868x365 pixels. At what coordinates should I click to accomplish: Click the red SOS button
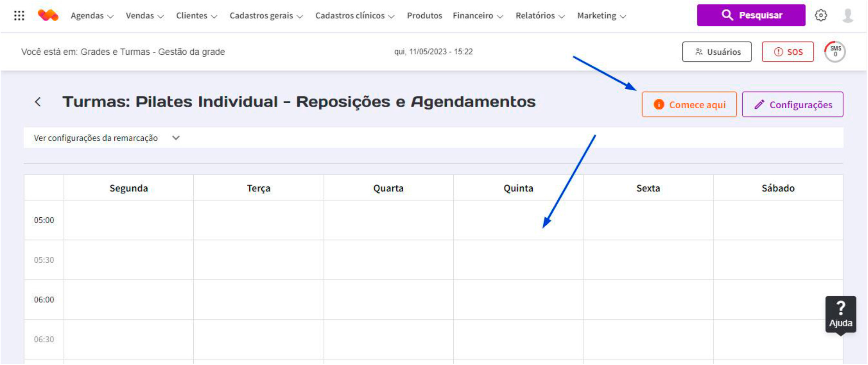pyautogui.click(x=788, y=52)
